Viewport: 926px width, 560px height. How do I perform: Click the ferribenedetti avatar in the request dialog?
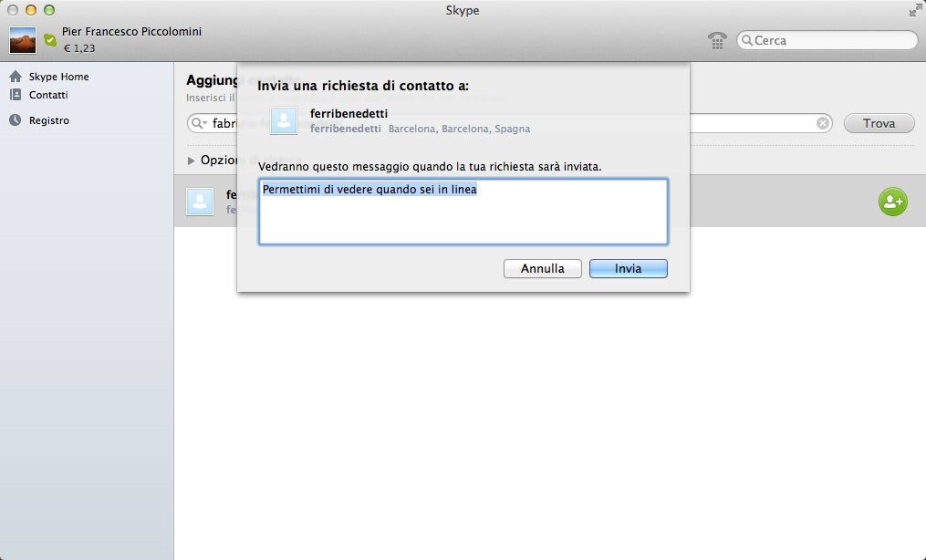click(284, 120)
